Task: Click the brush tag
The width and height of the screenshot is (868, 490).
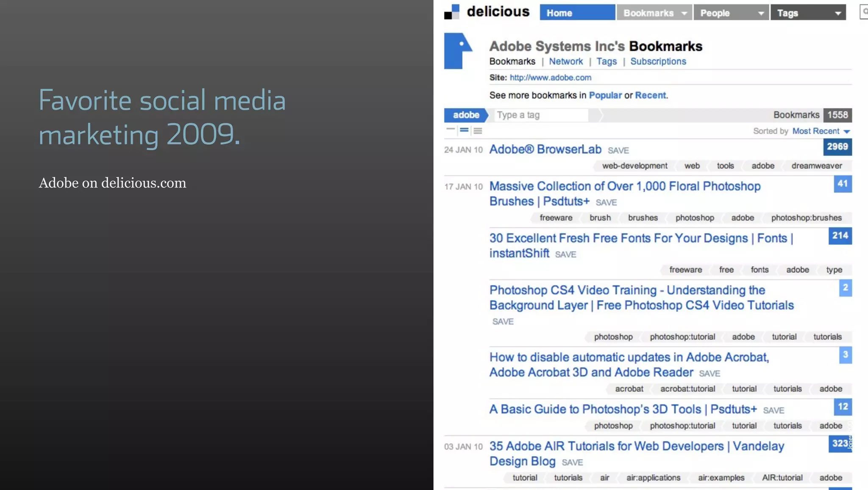Action: 600,218
